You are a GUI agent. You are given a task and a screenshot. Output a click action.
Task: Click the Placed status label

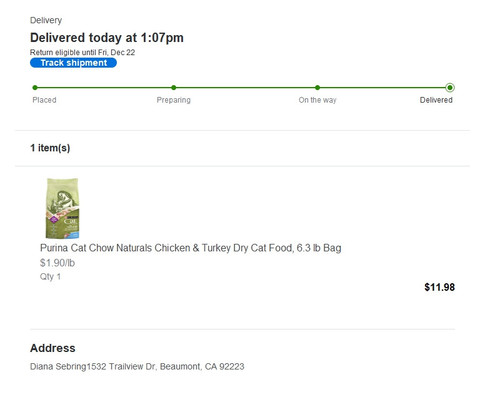44,100
